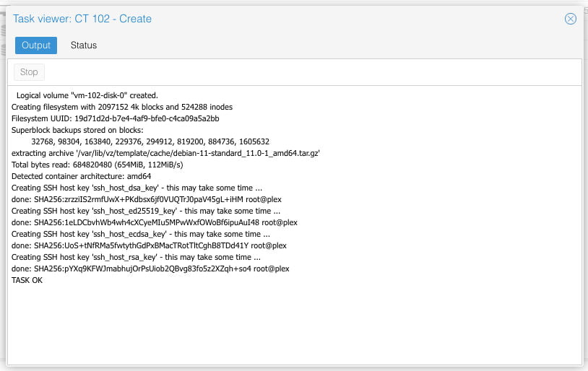
Task: Click the TASK OK line
Action: 27,280
